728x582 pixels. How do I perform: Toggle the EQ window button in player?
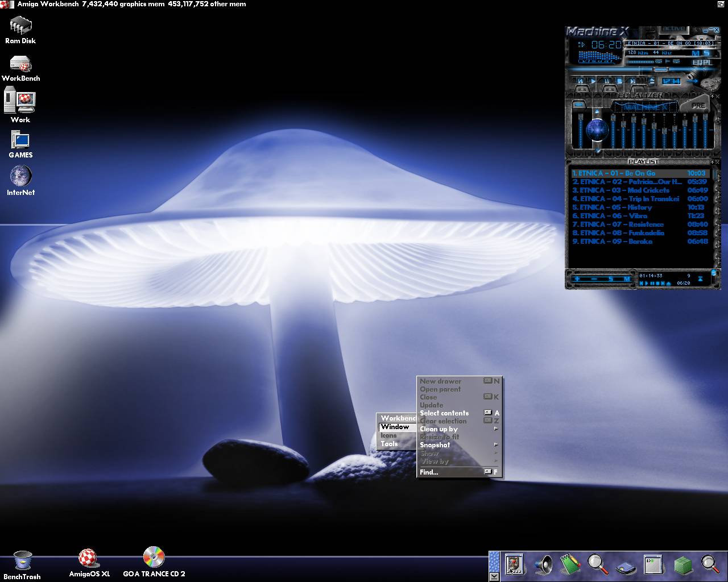(x=697, y=62)
